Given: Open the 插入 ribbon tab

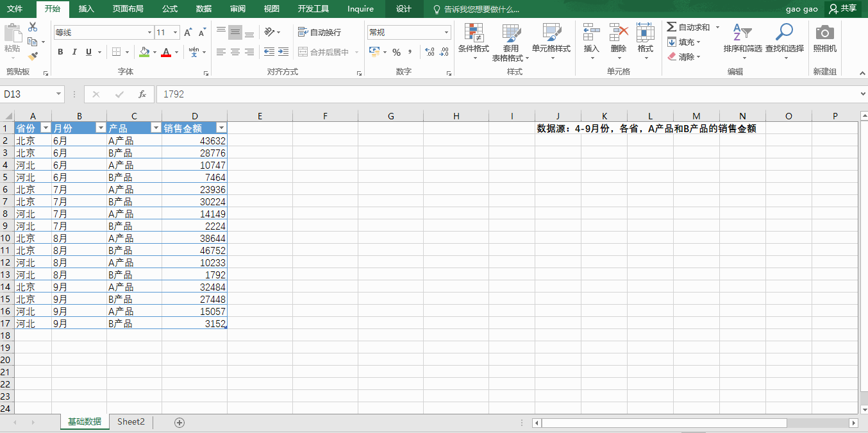Looking at the screenshot, I should [86, 9].
